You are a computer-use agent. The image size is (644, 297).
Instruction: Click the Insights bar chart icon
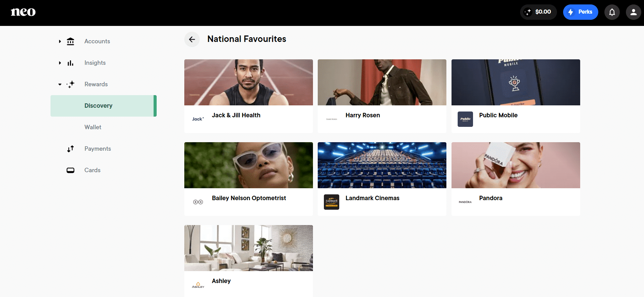[70, 63]
